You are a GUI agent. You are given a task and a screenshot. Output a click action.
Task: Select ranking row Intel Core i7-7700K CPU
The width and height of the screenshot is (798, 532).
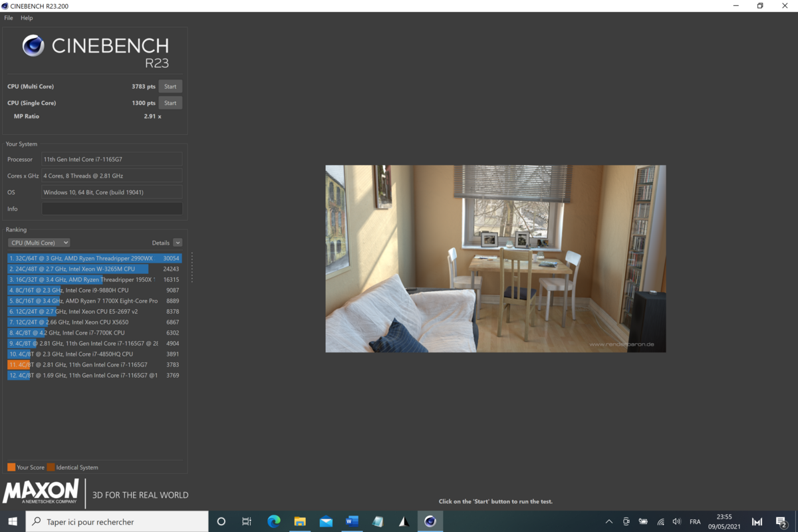point(94,332)
